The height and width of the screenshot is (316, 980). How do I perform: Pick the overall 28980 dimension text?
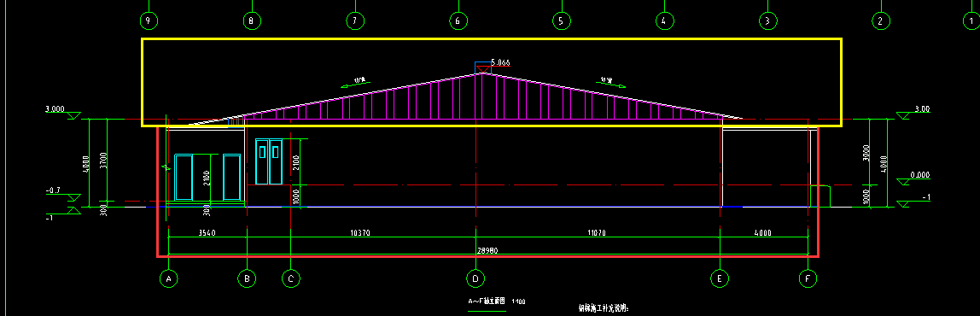point(487,251)
